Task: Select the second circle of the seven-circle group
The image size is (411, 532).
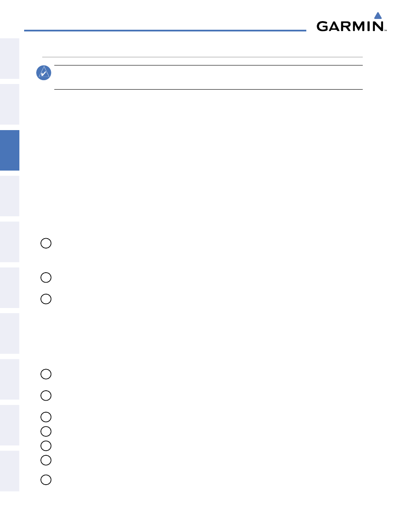Action: click(46, 395)
